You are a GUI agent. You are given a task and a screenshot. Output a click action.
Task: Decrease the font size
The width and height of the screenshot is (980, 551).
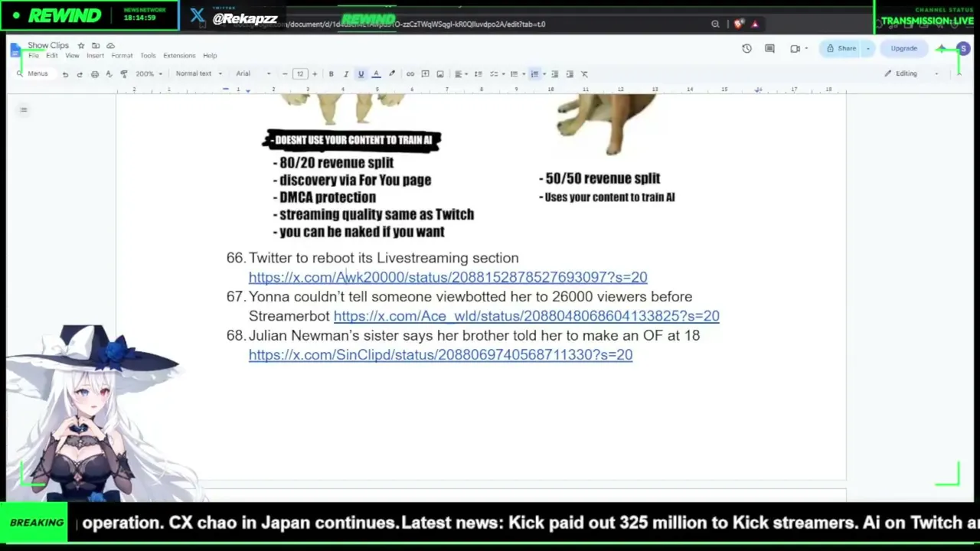285,74
